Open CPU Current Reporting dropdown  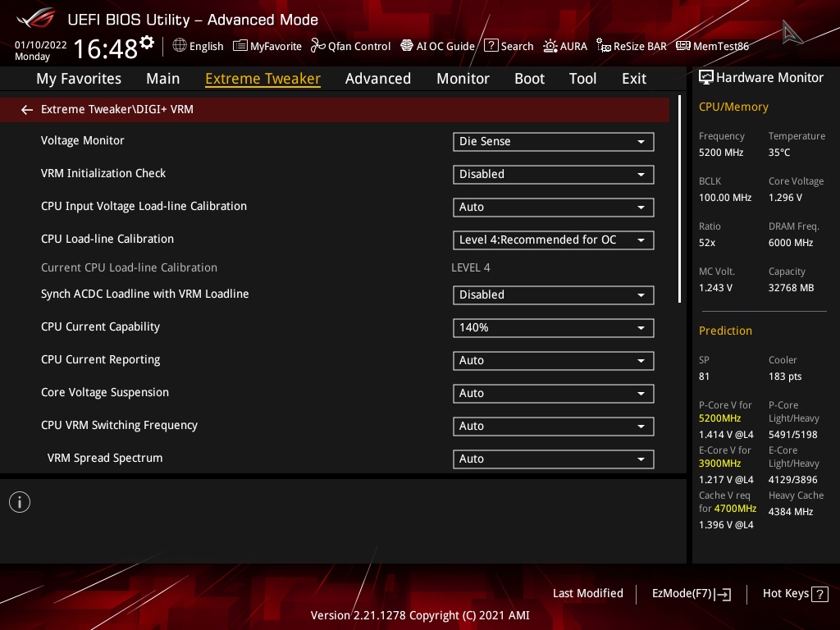[554, 361]
